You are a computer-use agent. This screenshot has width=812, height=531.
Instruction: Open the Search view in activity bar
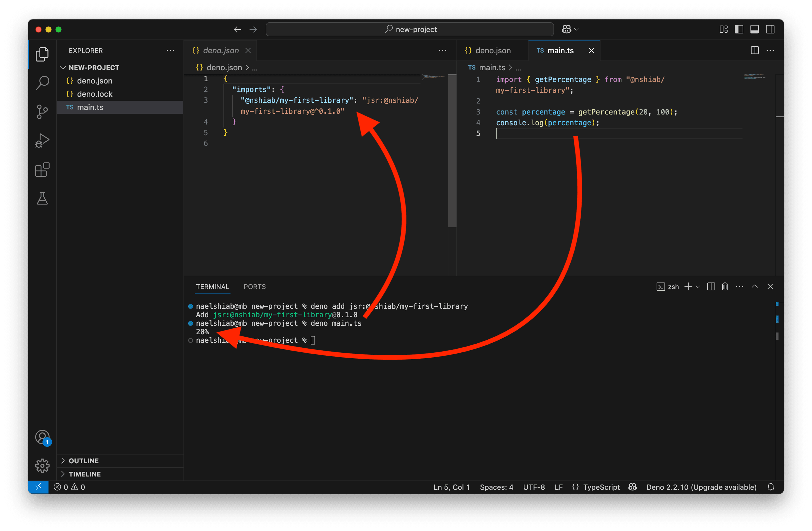pyautogui.click(x=42, y=82)
